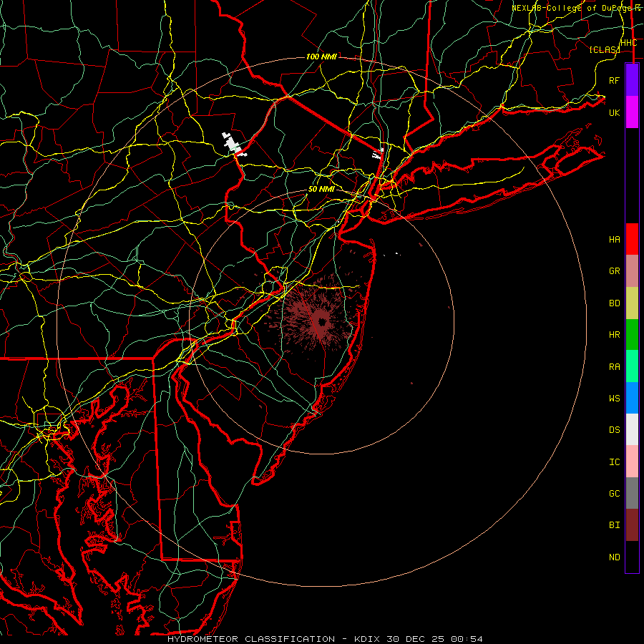
Task: Click the 'HA' legend label
Action: [615, 240]
